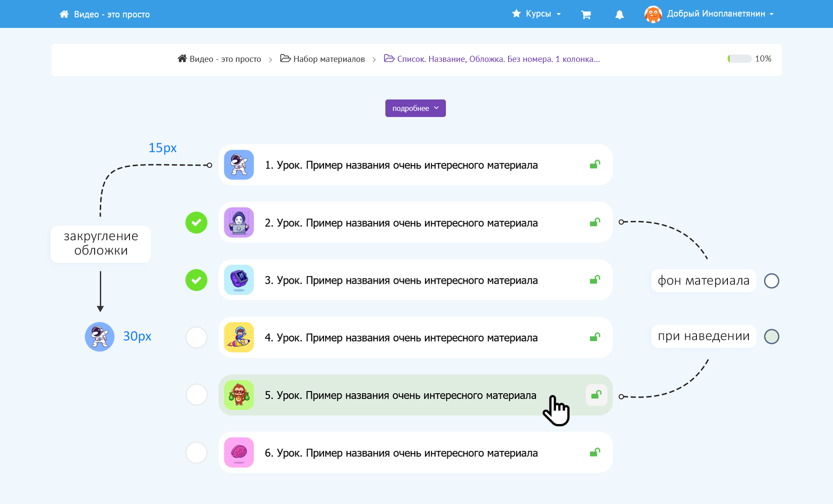Open the «Курсы» dropdown menu
Viewport: 833px width, 504px height.
537,14
